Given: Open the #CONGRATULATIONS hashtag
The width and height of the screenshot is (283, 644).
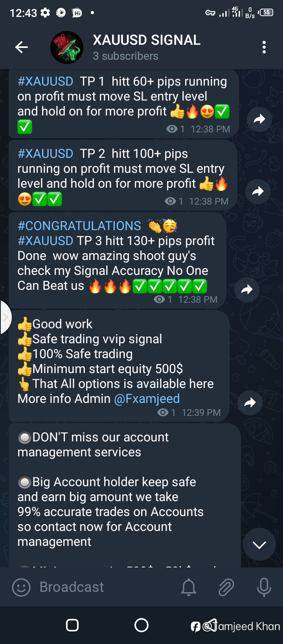Looking at the screenshot, I should pos(79,226).
